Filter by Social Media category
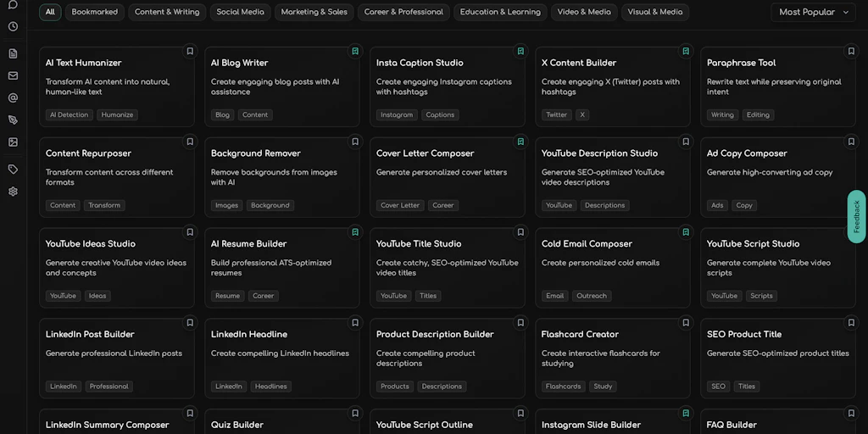This screenshot has width=868, height=434. pos(240,12)
